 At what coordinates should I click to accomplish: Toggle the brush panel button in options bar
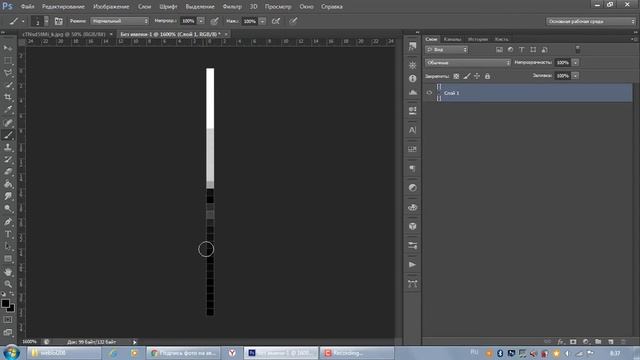[x=58, y=21]
